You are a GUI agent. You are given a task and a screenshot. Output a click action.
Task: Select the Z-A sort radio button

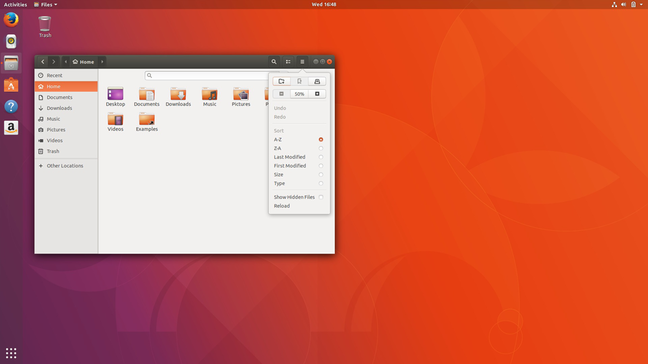[x=321, y=148]
